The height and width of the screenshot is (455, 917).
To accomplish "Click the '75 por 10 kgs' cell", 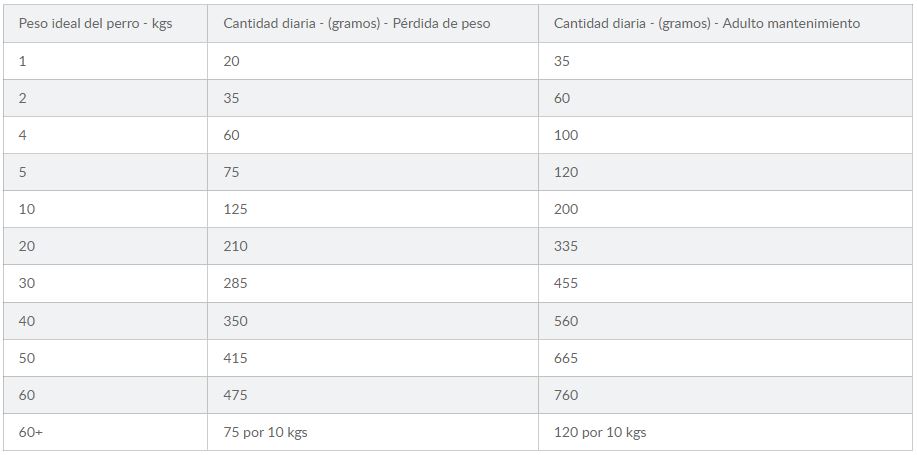I will 373,433.
